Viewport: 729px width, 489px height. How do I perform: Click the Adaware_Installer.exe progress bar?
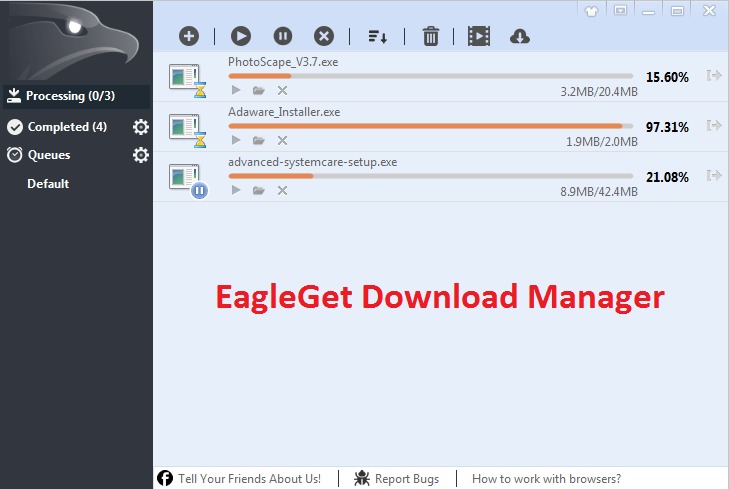coord(431,126)
